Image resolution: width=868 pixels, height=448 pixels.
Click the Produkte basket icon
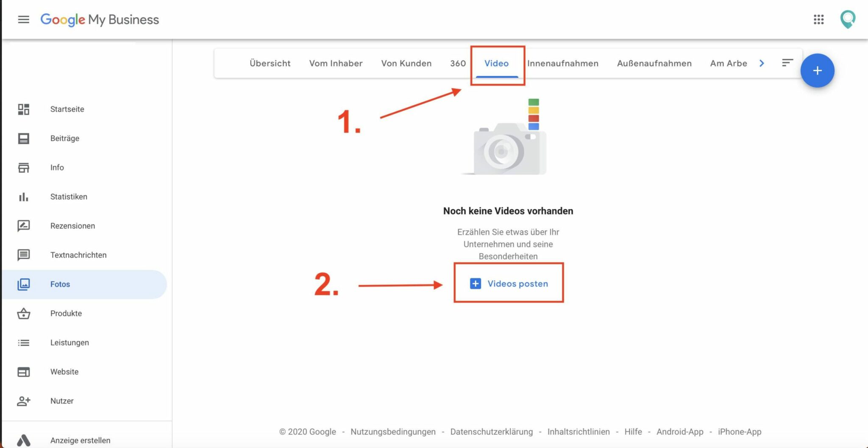tap(24, 314)
